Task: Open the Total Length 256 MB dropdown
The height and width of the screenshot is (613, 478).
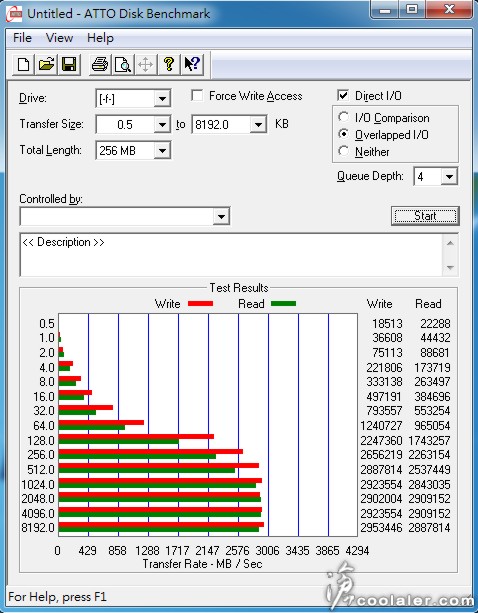Action: pos(162,151)
